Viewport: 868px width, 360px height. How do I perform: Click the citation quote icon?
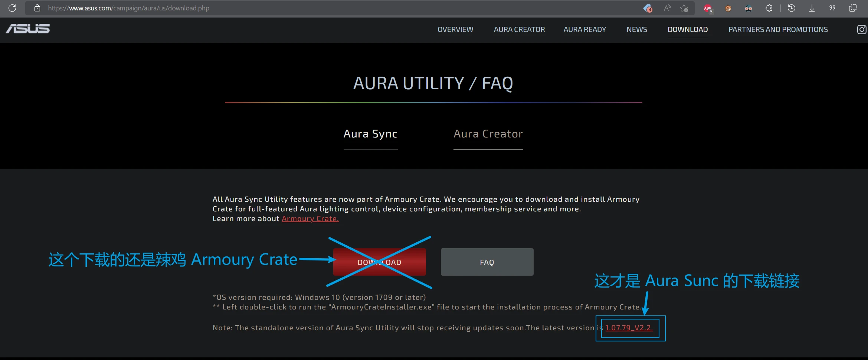pyautogui.click(x=832, y=8)
